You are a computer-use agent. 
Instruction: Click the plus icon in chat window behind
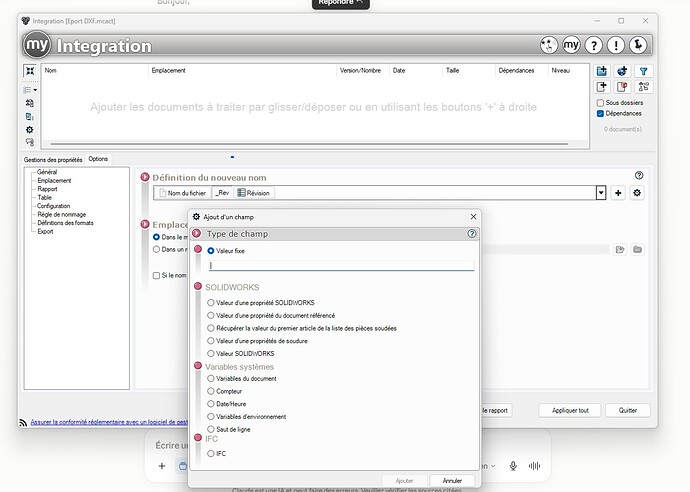click(162, 466)
